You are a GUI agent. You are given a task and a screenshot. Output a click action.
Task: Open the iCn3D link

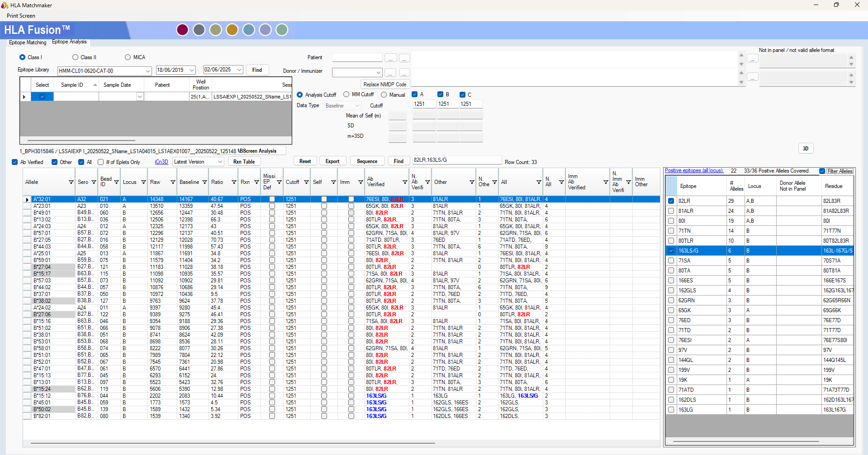(x=161, y=162)
